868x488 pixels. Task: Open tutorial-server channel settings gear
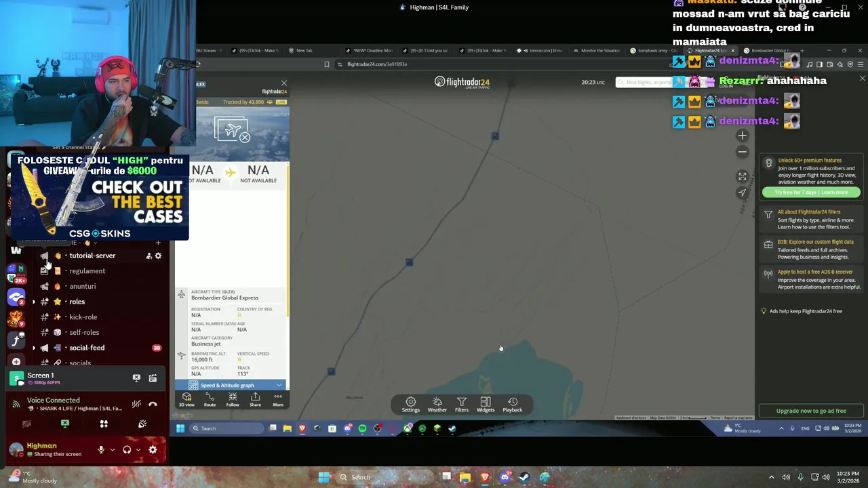click(x=158, y=256)
